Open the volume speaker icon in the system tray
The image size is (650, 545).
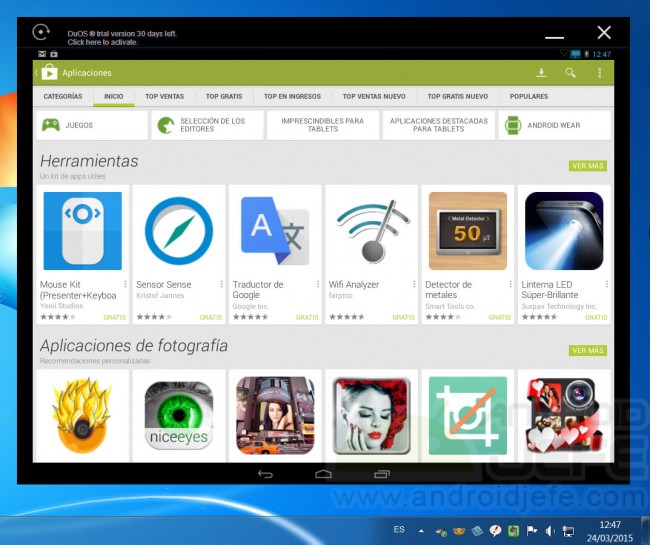pyautogui.click(x=550, y=531)
